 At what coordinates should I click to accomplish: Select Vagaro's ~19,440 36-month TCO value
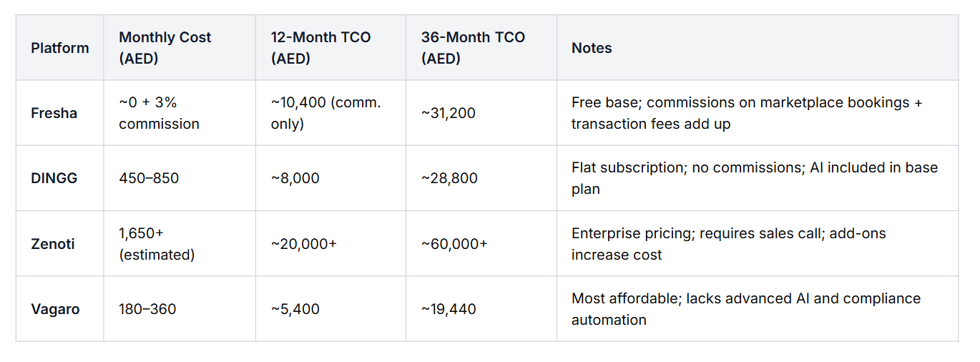click(449, 309)
